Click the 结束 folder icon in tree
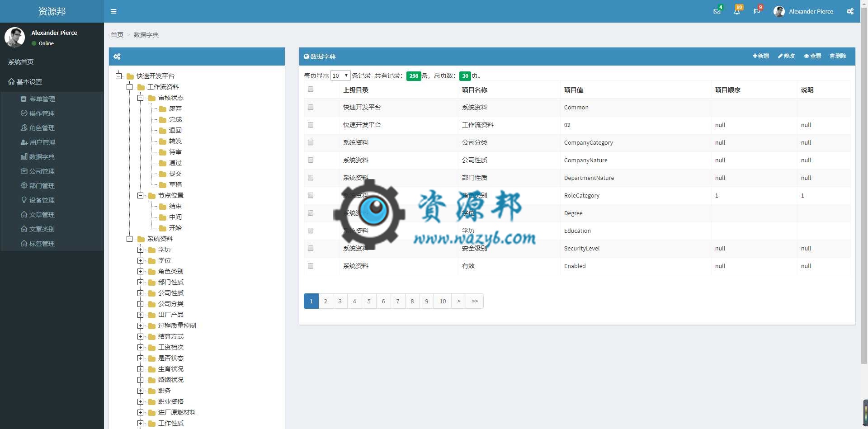Viewport: 868px width, 429px height. point(163,206)
